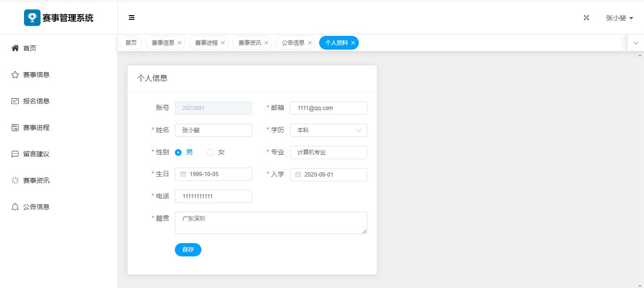
Task: Click the 报名信息 card icon in sidebar
Action: [15, 101]
